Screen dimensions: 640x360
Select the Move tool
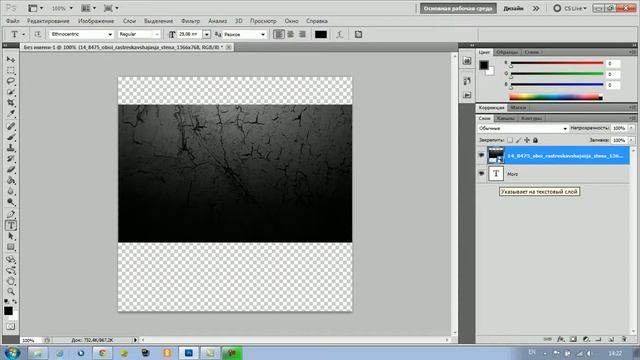11,60
